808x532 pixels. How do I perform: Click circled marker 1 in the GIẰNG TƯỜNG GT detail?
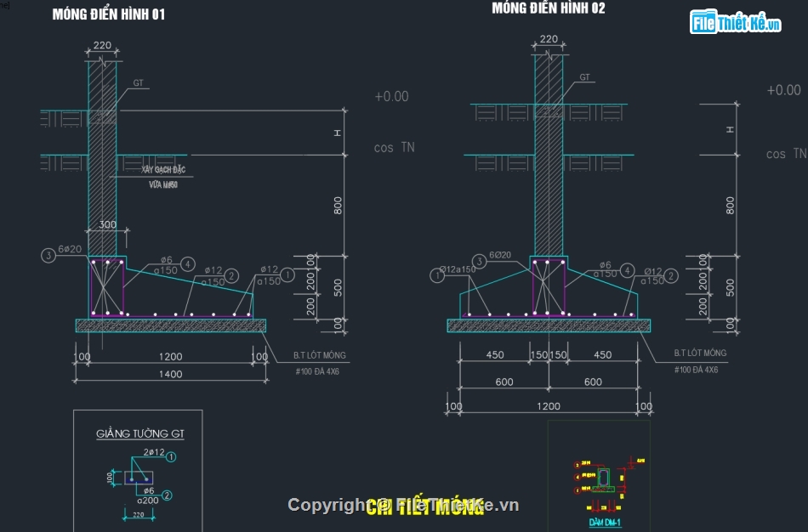coord(171,457)
